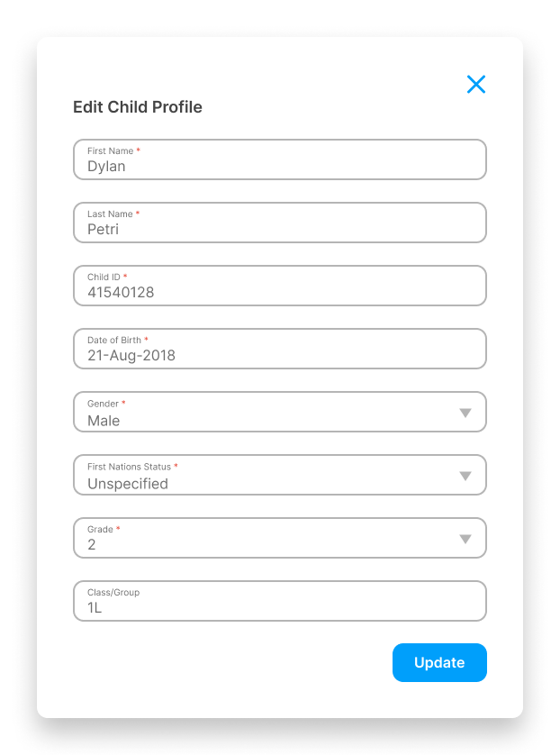The height and width of the screenshot is (755, 560).
Task: Select the First Name field containing Dylan
Action: click(279, 159)
